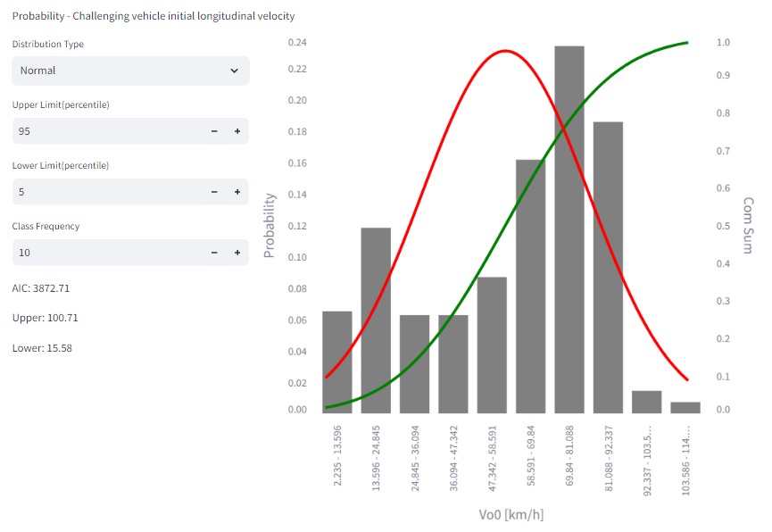The image size is (772, 532).
Task: Decrease Upper Limit percentile with minus
Action: (x=214, y=131)
